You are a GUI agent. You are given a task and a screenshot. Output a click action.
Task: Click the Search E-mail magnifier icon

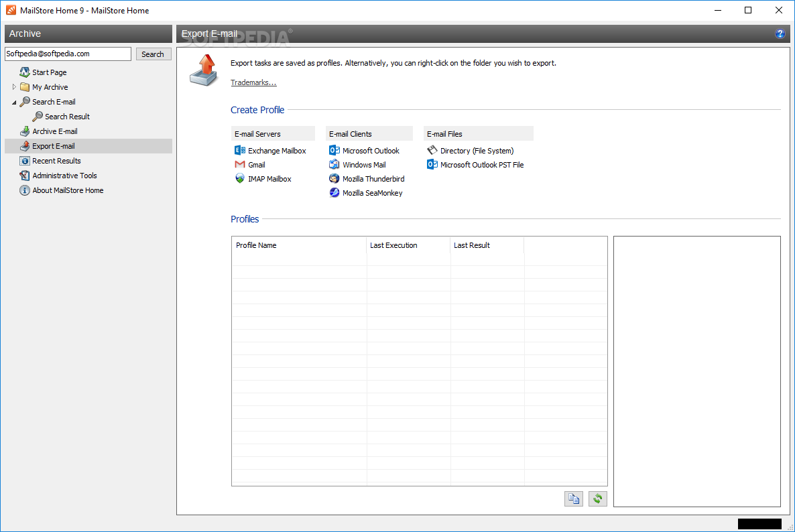coord(24,102)
